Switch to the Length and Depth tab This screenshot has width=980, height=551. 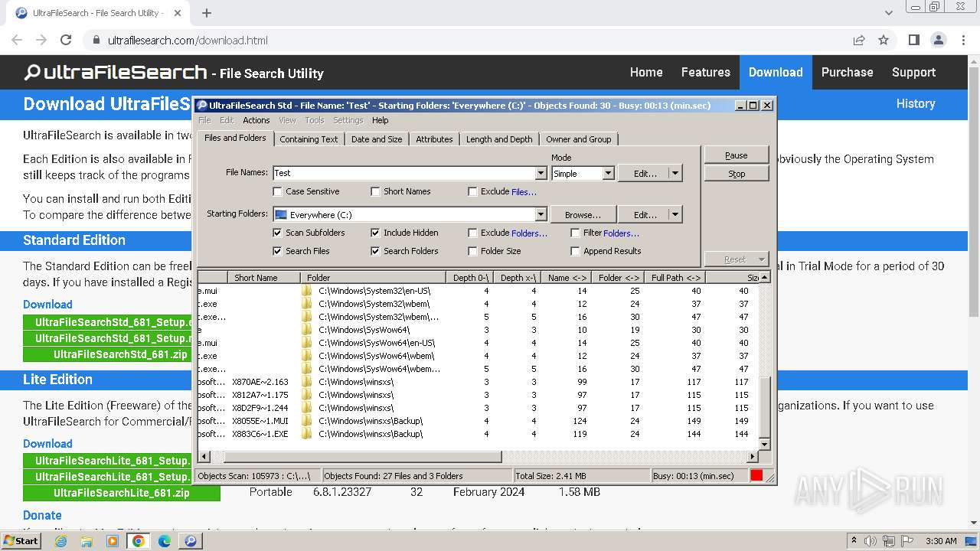pos(499,139)
